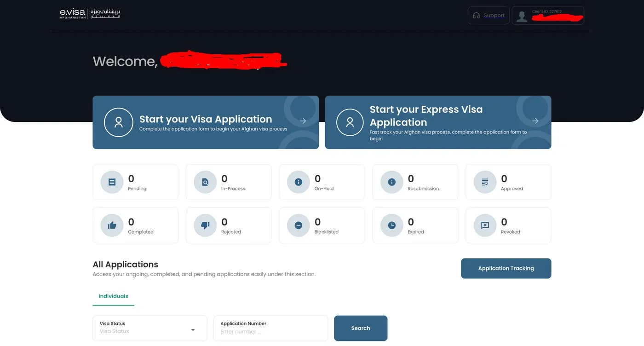Image resolution: width=644 pixels, height=346 pixels.
Task: Click the Rejected thumbs-down icon
Action: pyautogui.click(x=205, y=225)
